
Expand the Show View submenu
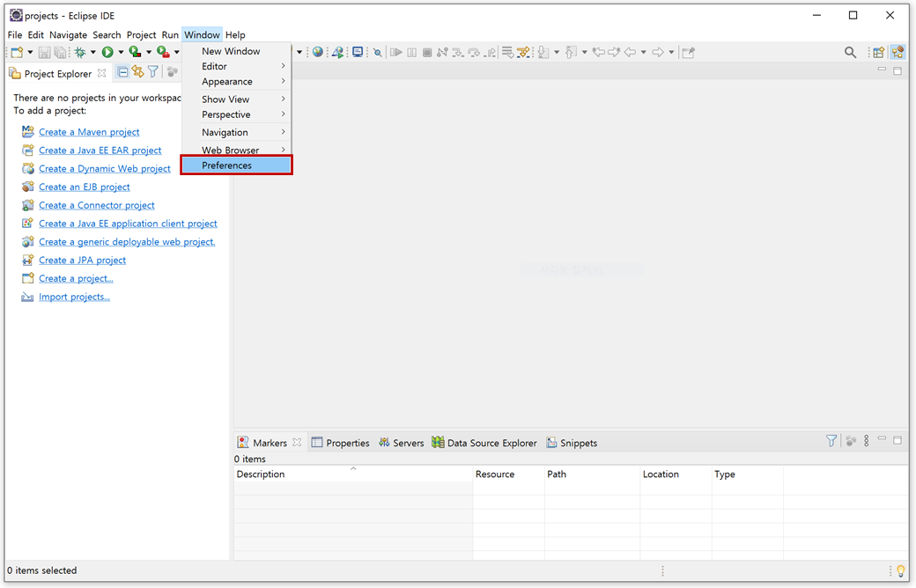tap(236, 99)
